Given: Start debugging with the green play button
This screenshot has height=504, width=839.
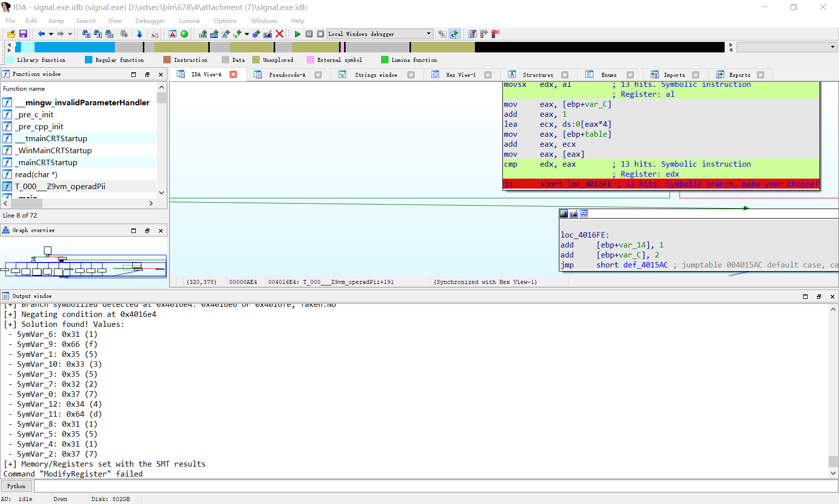Looking at the screenshot, I should (298, 34).
